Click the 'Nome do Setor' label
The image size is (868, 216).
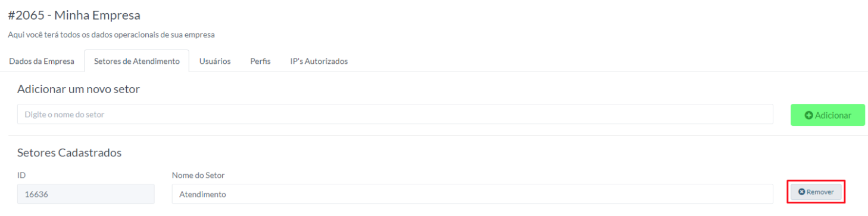tap(198, 175)
